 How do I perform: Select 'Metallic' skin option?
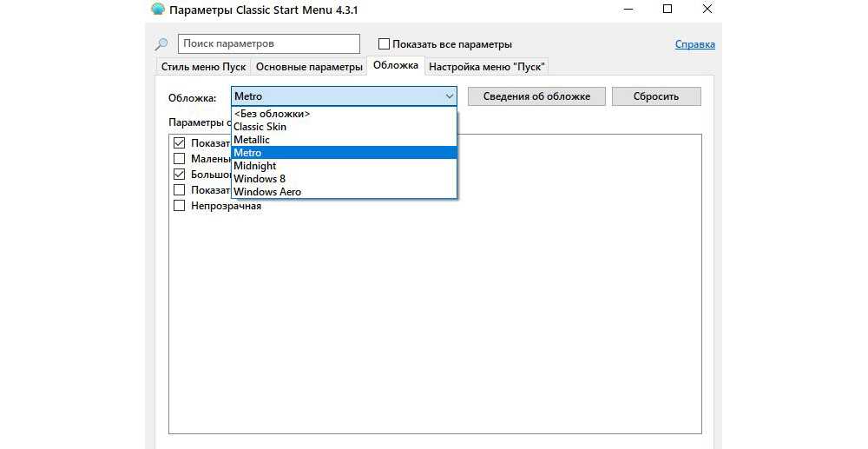click(252, 140)
